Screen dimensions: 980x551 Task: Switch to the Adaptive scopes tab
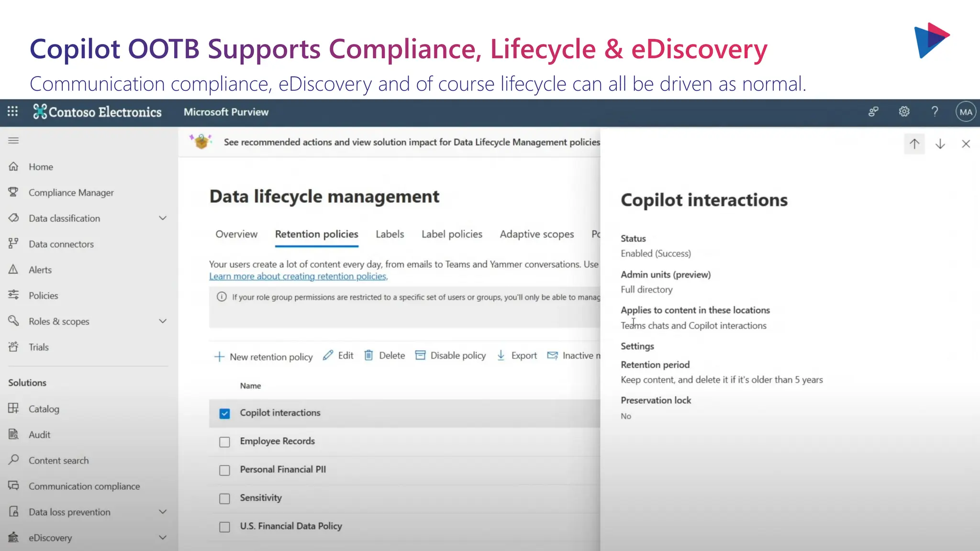[x=536, y=234]
